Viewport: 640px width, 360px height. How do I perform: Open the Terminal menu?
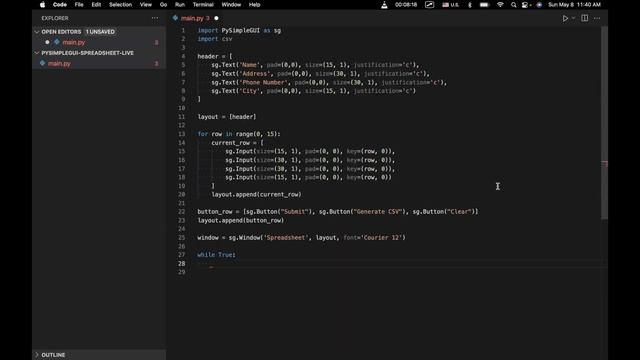(203, 5)
